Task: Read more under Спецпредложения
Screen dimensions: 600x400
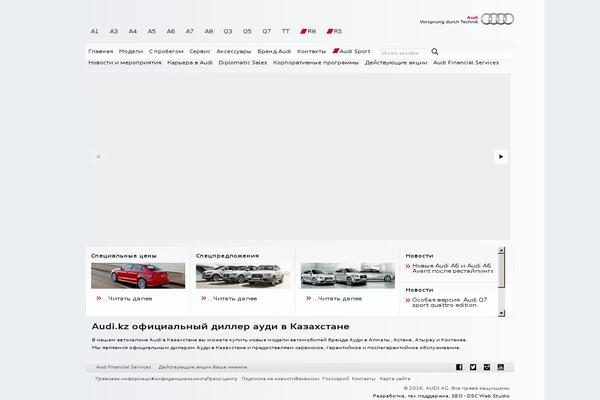Action: [x=230, y=299]
